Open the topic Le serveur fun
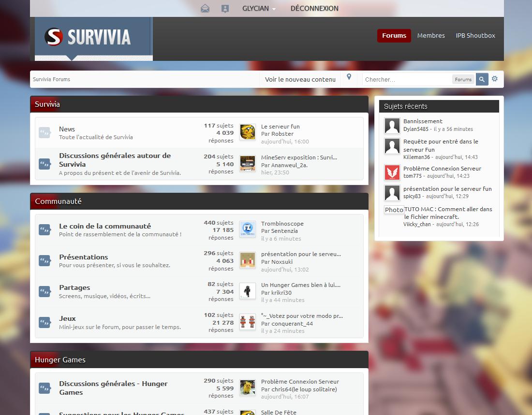Image resolution: width=532 pixels, height=415 pixels. (x=280, y=127)
